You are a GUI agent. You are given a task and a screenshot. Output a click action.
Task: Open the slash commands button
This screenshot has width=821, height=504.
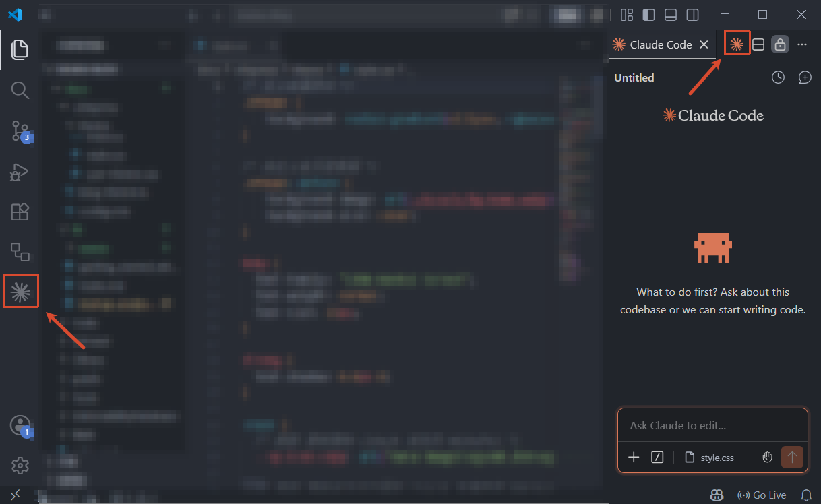[x=658, y=458]
